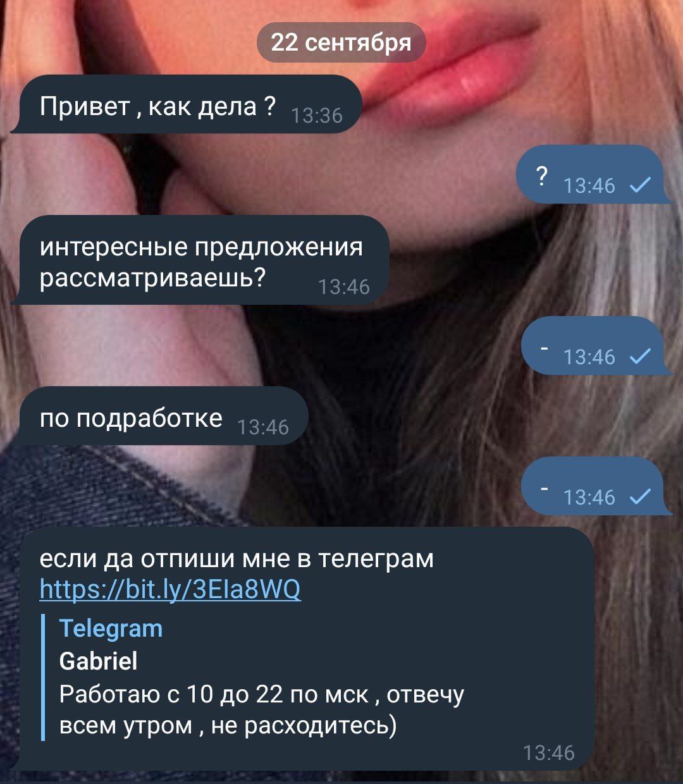
Task: Tap the Gabriel preview name
Action: coord(98,661)
